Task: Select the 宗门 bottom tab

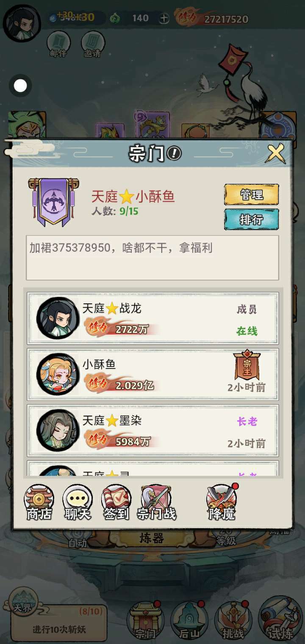Action: tap(145, 620)
